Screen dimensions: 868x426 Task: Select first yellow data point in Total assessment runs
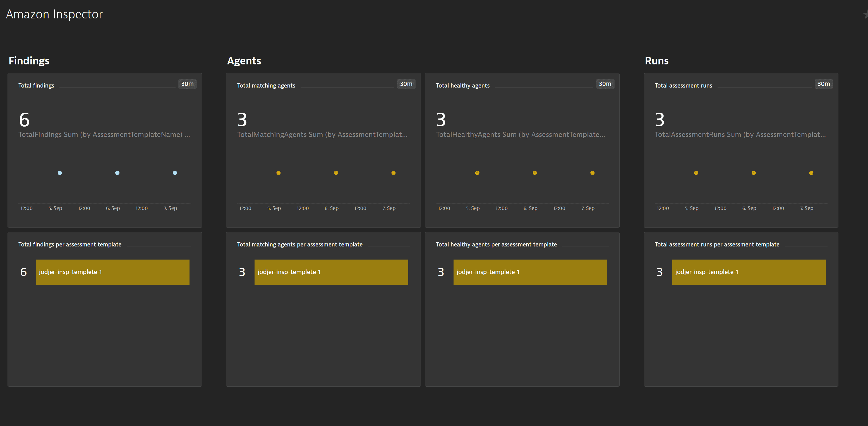pyautogui.click(x=696, y=173)
